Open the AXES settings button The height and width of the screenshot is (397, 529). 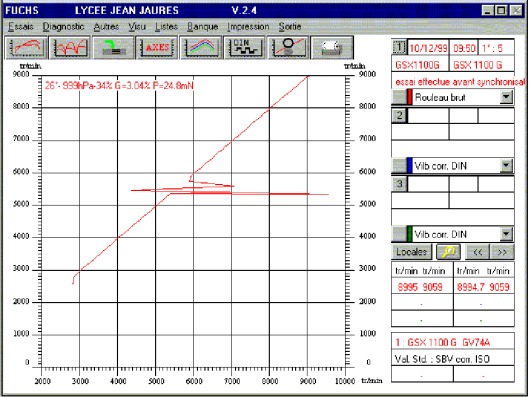point(157,48)
